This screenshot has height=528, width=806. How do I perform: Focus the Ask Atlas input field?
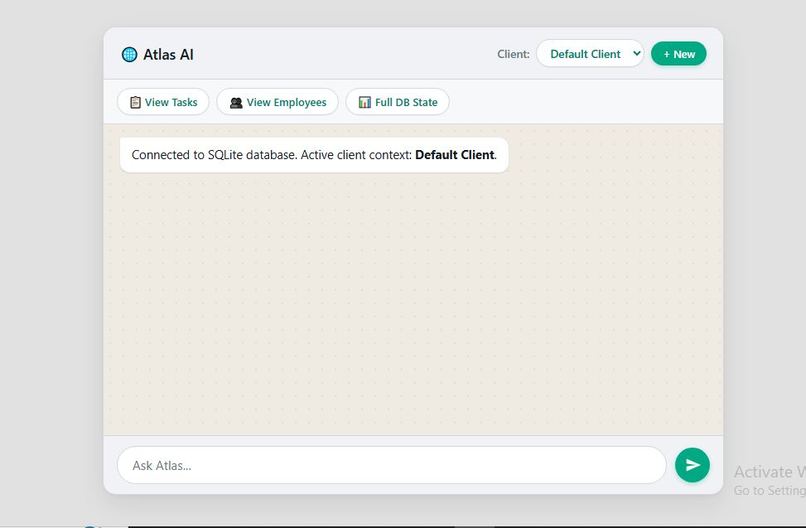click(x=392, y=465)
